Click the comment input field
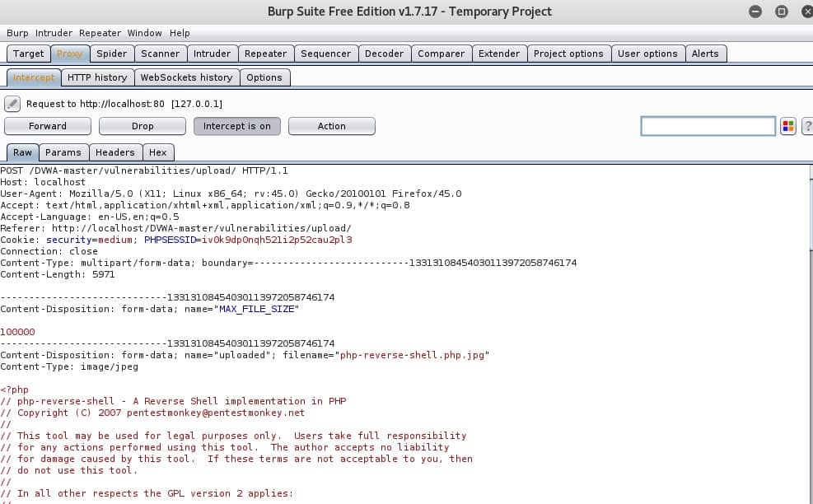Screen dimensions: 813x504 point(708,126)
